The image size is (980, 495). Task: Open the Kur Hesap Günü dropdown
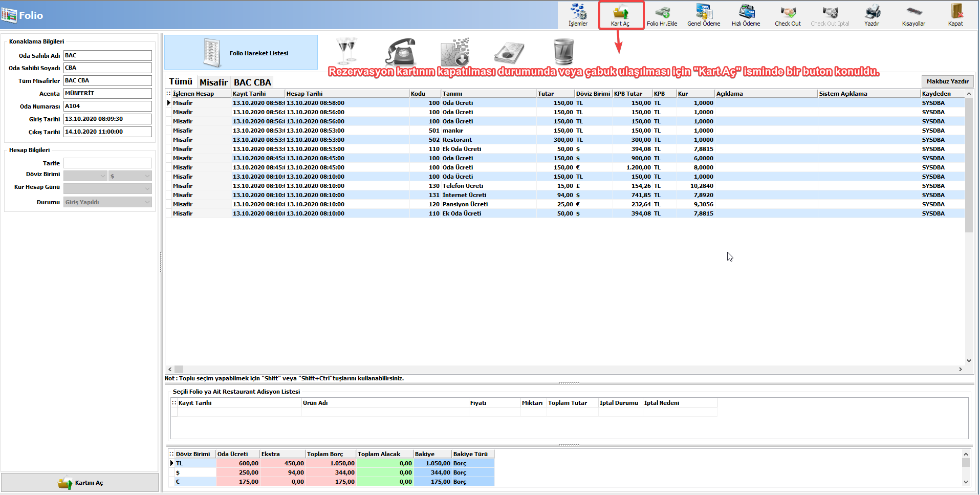[x=107, y=188]
